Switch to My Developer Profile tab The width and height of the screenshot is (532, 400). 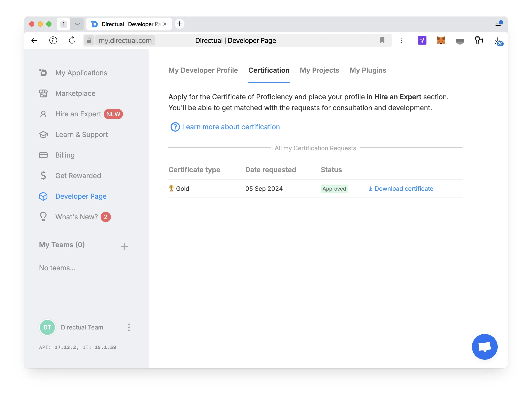[x=203, y=70]
